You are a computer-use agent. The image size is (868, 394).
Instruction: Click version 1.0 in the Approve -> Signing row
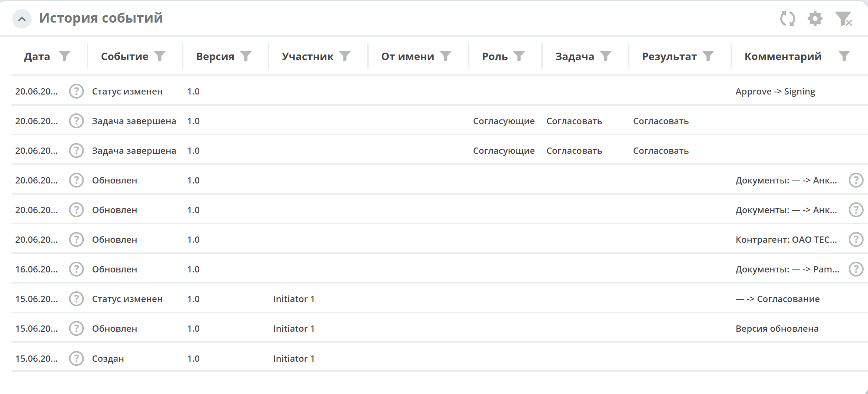193,92
